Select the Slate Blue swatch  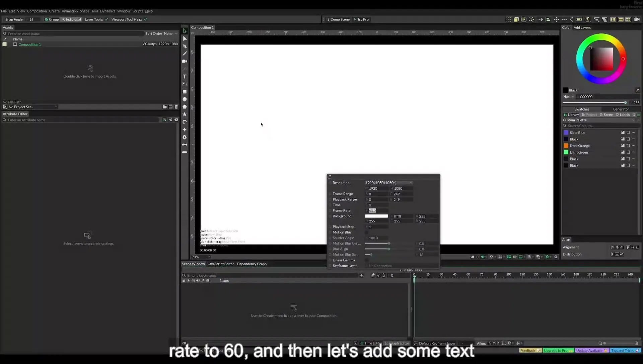[x=566, y=133]
